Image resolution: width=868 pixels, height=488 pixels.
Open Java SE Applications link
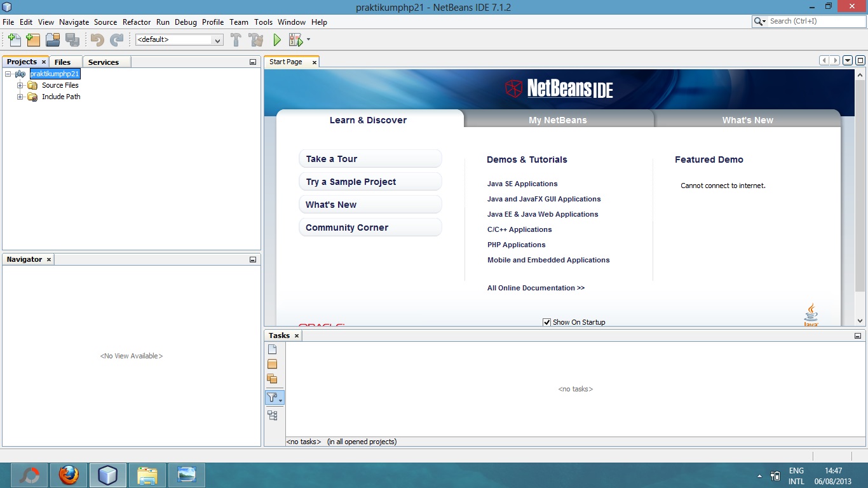tap(522, 184)
